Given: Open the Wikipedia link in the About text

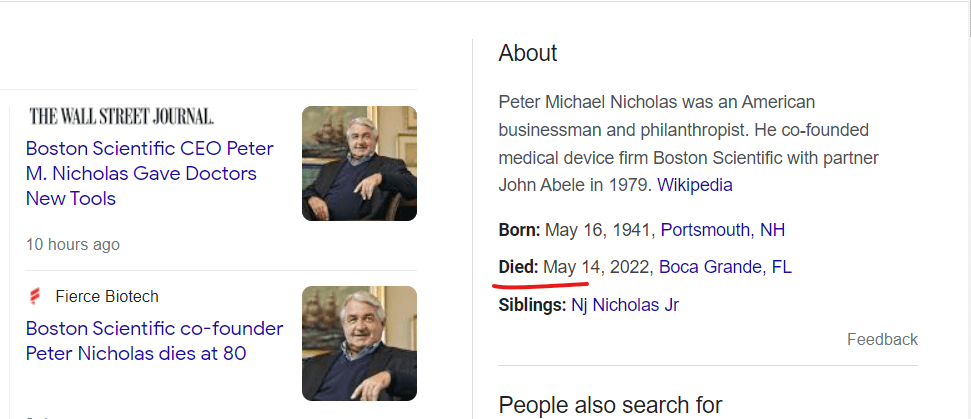Looking at the screenshot, I should [694, 185].
